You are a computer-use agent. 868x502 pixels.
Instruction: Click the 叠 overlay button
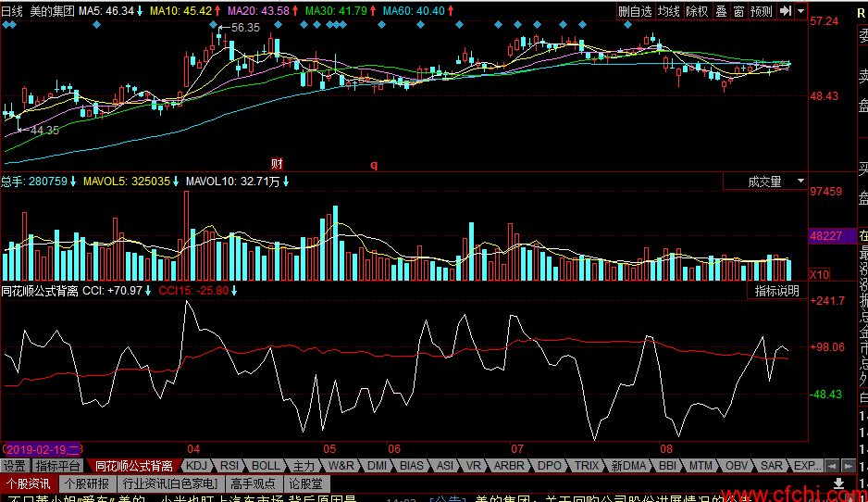(721, 11)
